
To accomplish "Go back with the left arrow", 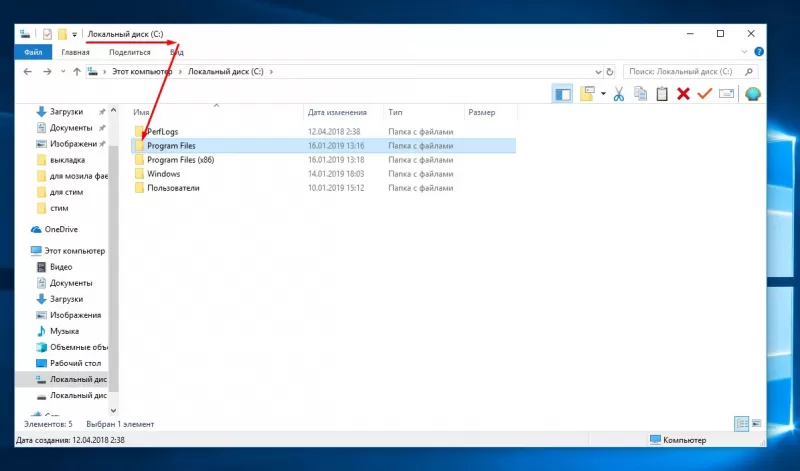I will tap(28, 72).
